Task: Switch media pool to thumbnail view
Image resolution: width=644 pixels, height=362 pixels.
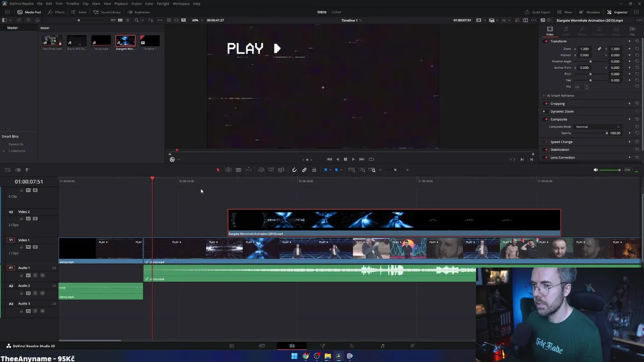Action: [x=120, y=20]
